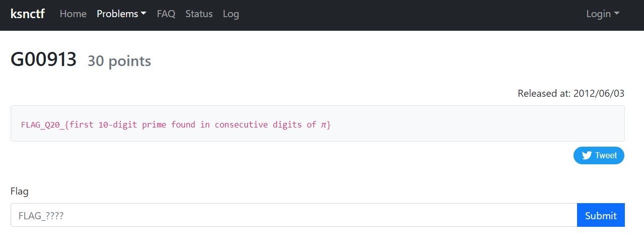Viewport: 644px width, 251px height.
Task: Click the G00913 problem title
Action: [x=43, y=60]
